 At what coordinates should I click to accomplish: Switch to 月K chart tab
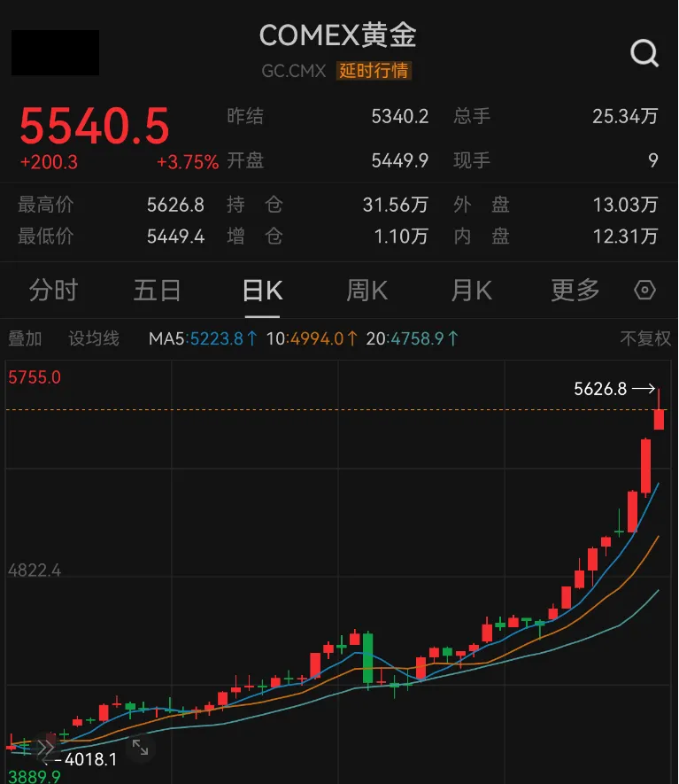472,291
